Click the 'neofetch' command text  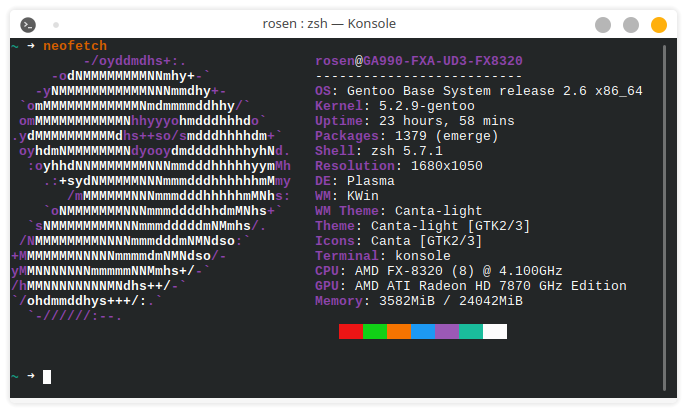pos(75,46)
